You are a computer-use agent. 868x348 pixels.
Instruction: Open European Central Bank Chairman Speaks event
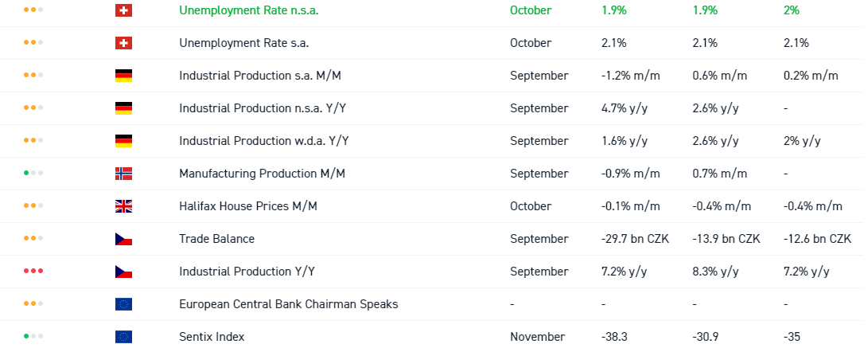tap(288, 304)
